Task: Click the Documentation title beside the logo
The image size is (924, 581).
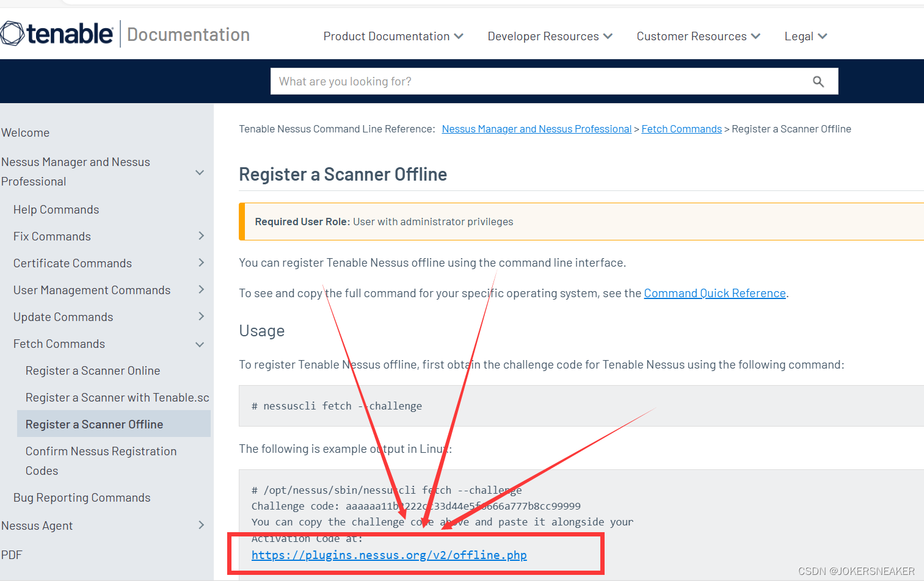Action: pos(189,35)
